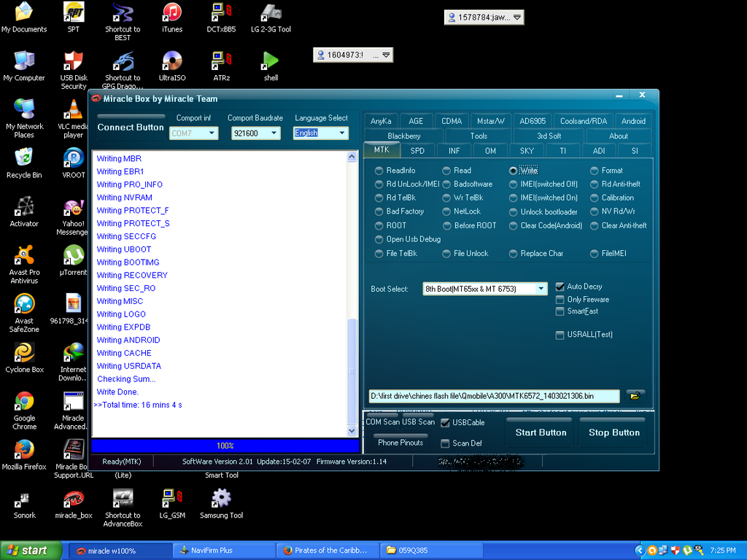Screen dimensions: 747x560
Task: Click the USB Scan button
Action: pos(418,422)
